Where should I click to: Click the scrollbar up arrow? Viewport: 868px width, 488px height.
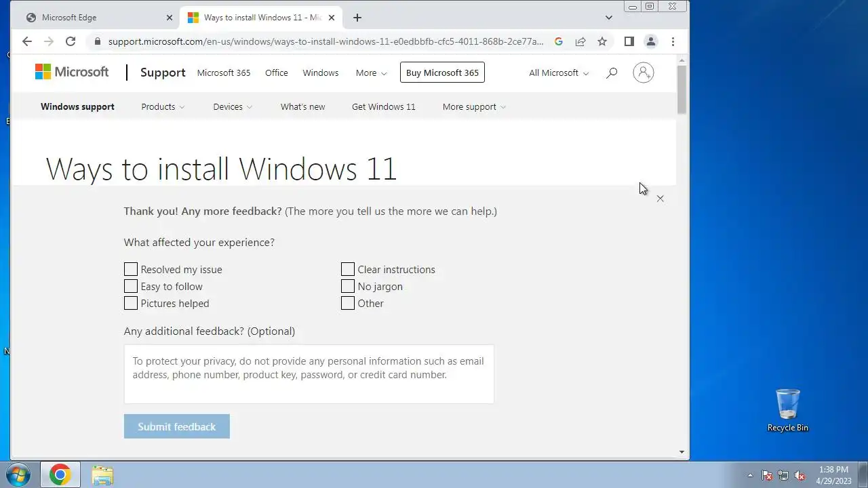682,60
